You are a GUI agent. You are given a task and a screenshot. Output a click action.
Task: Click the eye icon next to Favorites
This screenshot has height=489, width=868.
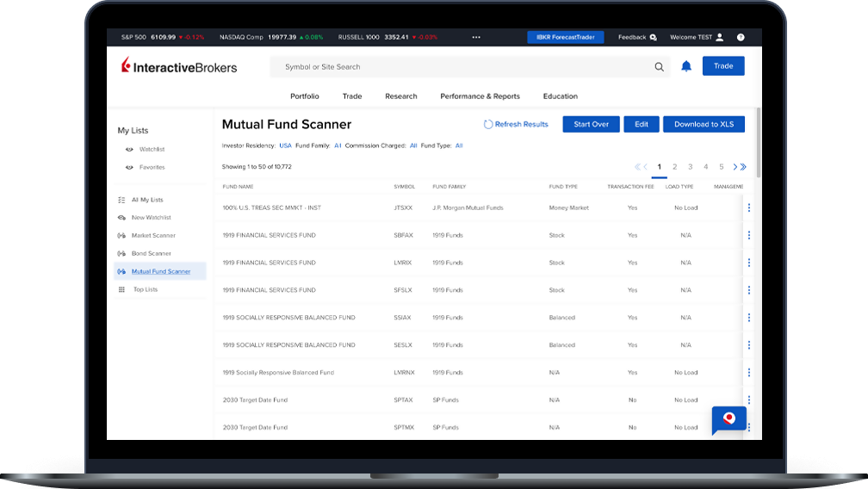pos(129,167)
